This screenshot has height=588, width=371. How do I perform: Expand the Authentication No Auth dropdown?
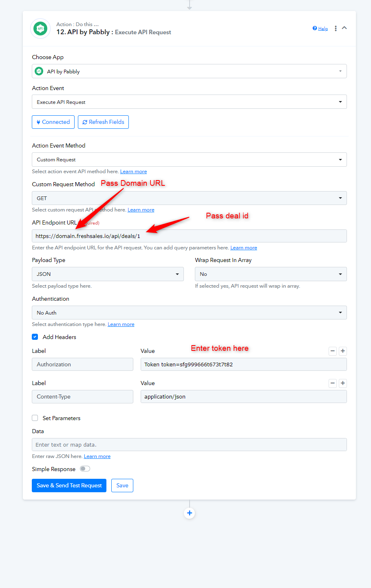(189, 313)
